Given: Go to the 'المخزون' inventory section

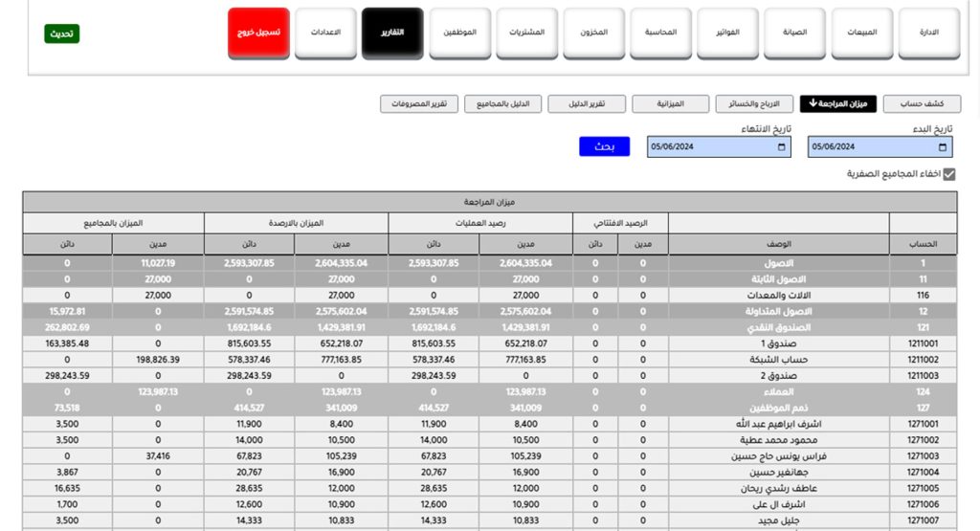Looking at the screenshot, I should pos(593,33).
